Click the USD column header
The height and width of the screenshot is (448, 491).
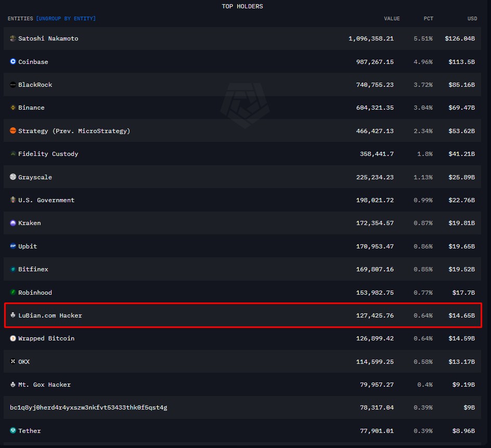point(472,19)
